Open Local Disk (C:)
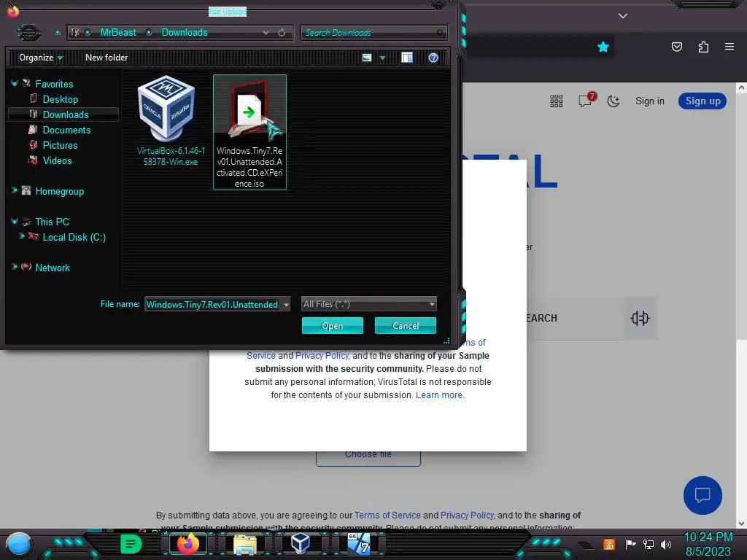The image size is (747, 560). click(74, 237)
